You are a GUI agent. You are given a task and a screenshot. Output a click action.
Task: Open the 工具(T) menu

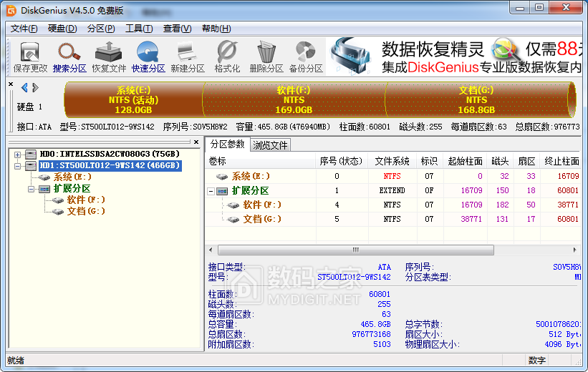coord(139,29)
